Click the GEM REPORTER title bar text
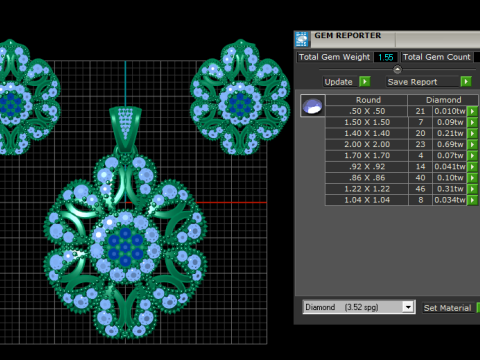This screenshot has height=360, width=480. click(348, 35)
